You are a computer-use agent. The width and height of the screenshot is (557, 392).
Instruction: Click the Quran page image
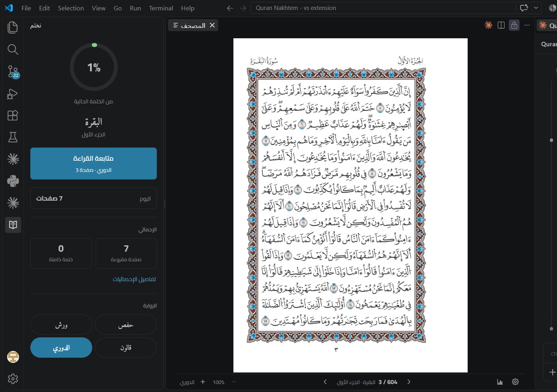[350, 205]
